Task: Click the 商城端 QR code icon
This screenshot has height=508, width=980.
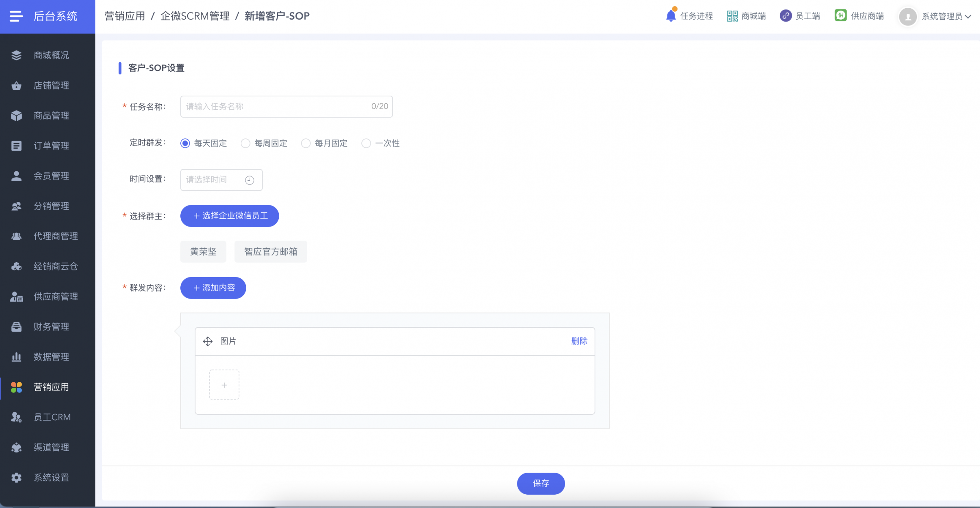Action: point(732,16)
